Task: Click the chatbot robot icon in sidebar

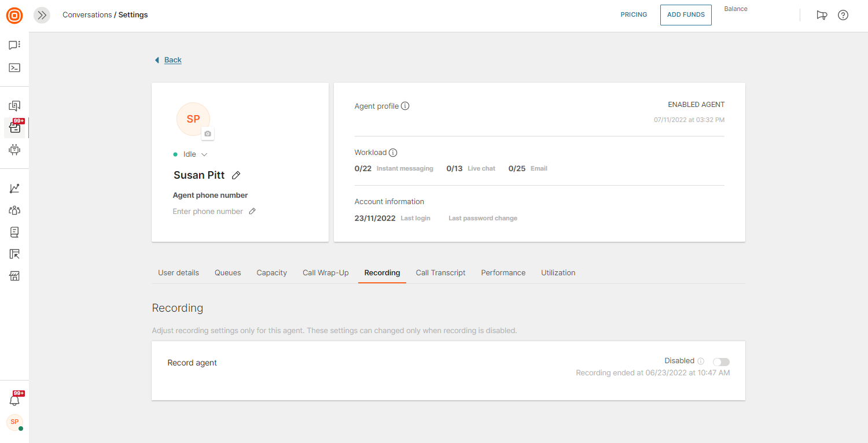Action: [14, 150]
